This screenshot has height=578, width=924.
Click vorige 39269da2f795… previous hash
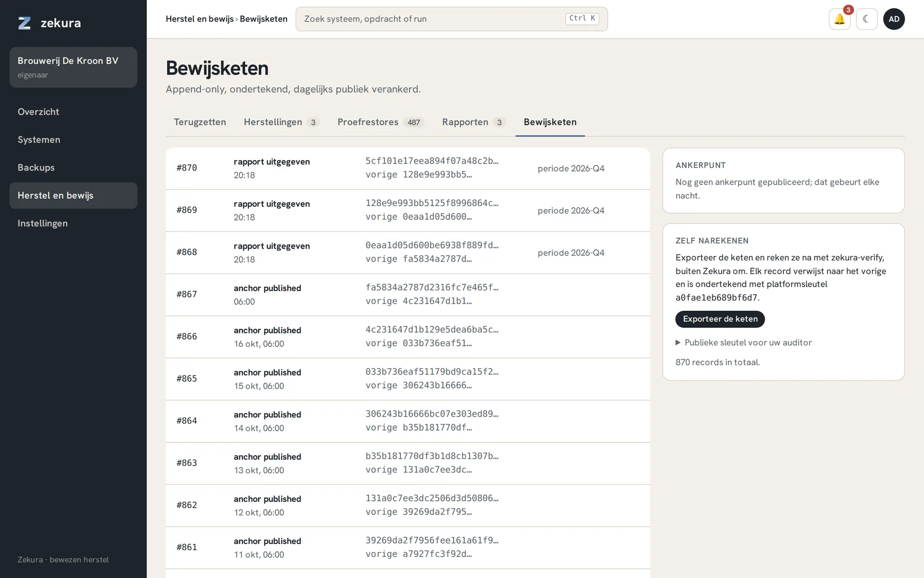[x=418, y=512]
